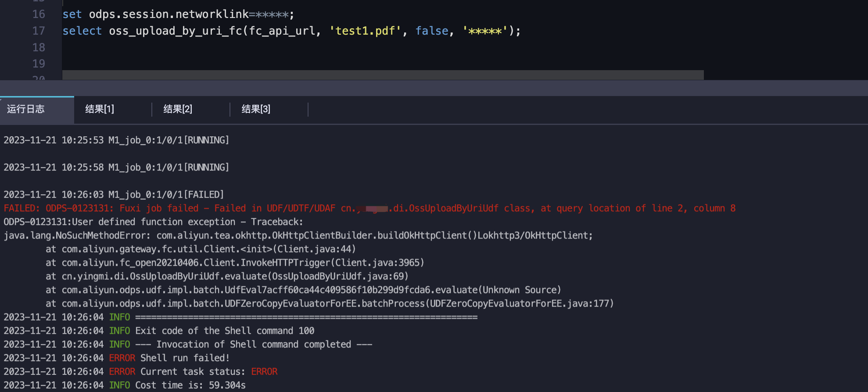Click 'Exit code of the Shell command 100'
Screen dimensions: 868x392
[x=159, y=331]
